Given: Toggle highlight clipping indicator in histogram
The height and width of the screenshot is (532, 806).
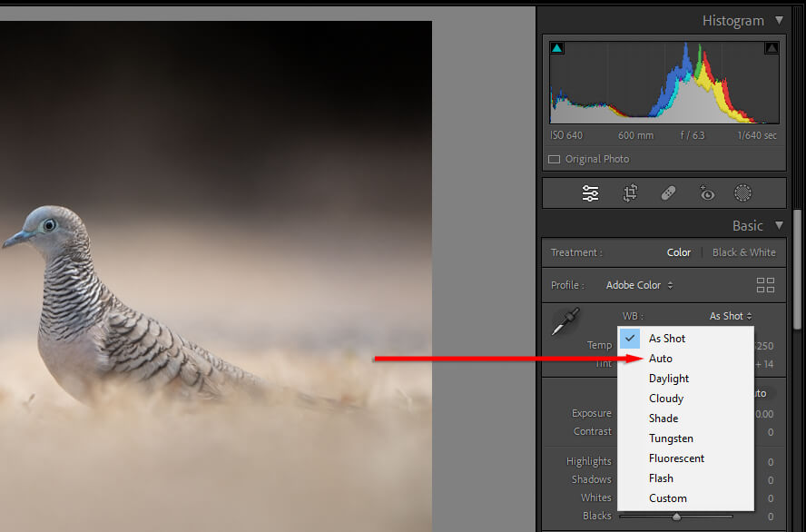Looking at the screenshot, I should [772, 48].
